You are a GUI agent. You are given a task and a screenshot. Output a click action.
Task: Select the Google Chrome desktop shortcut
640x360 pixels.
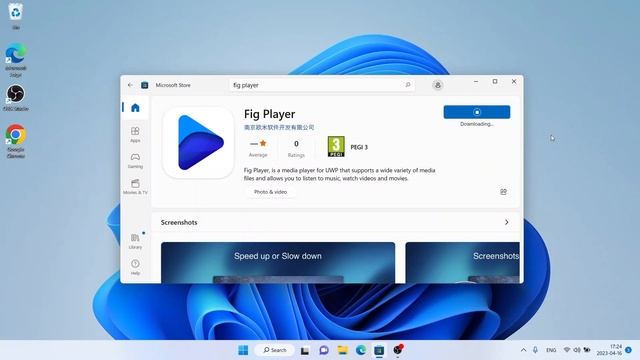coord(16,141)
